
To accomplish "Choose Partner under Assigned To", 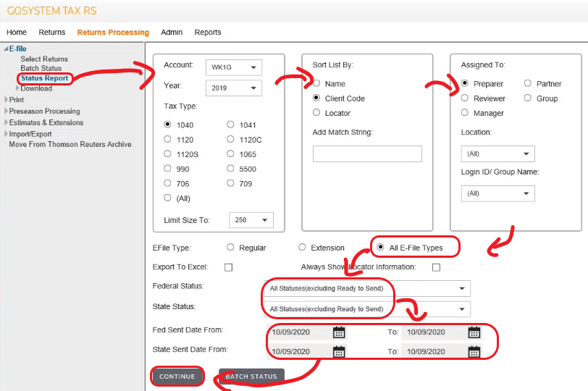I will point(528,83).
